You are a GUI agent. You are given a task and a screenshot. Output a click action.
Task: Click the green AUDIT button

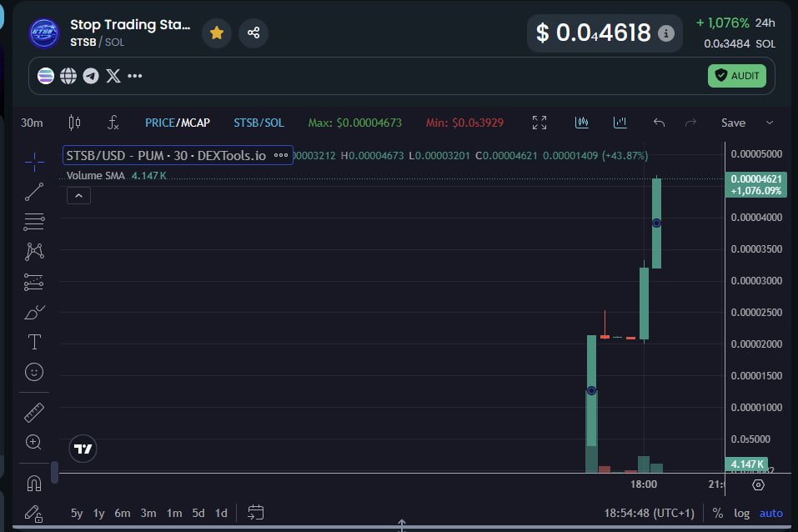(x=736, y=76)
